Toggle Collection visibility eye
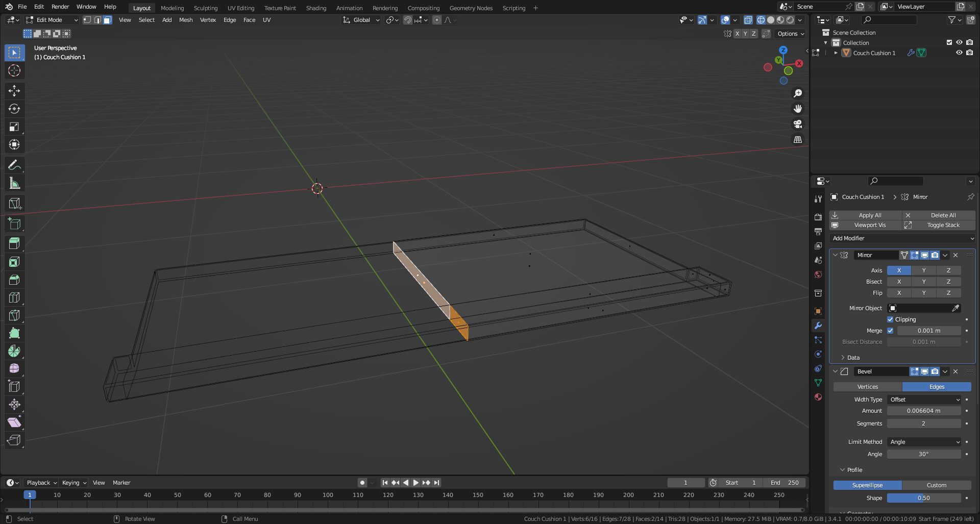Viewport: 980px width, 524px height. coord(959,42)
